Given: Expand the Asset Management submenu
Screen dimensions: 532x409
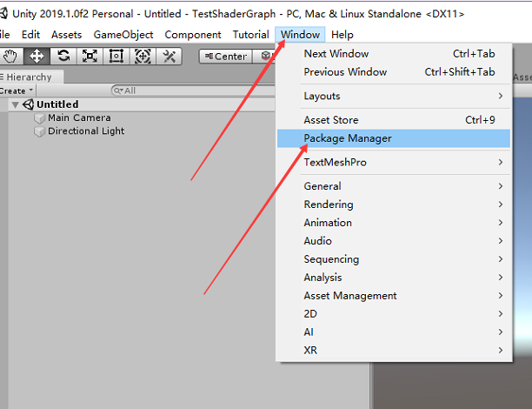Looking at the screenshot, I should tap(394, 296).
